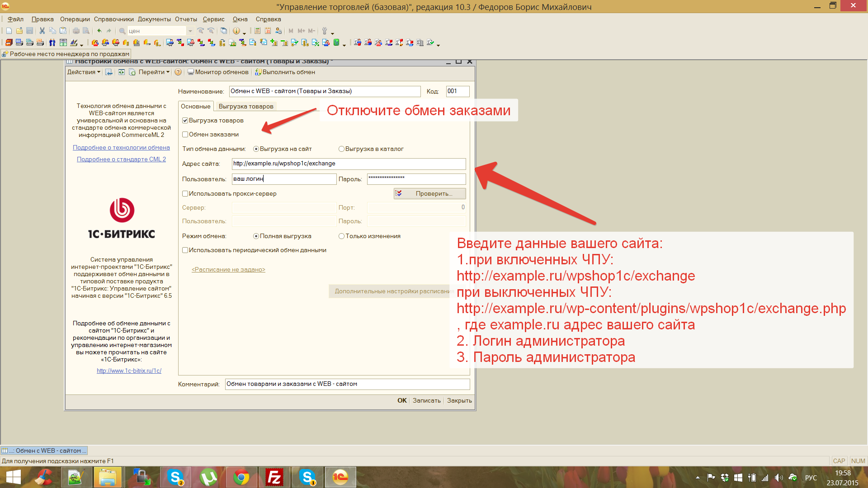Open the Подробнее о стандарте CML 2 link
This screenshot has height=488, width=868.
click(121, 160)
